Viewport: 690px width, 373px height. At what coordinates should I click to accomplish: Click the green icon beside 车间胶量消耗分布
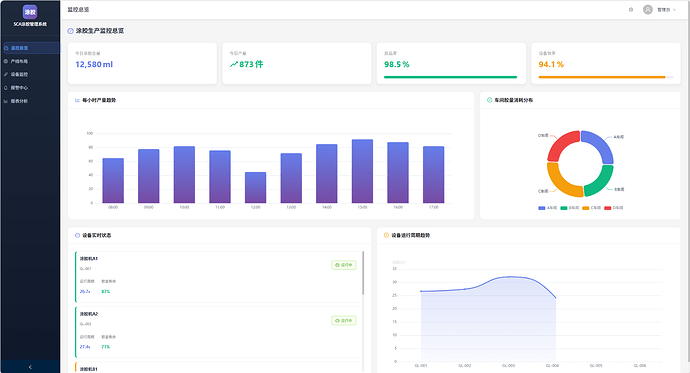(x=489, y=100)
